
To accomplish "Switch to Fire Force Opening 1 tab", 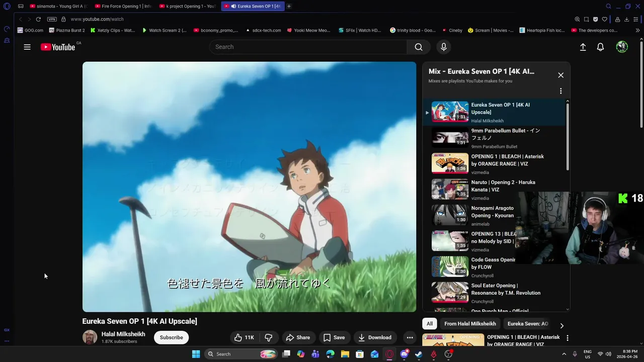I will point(123,6).
